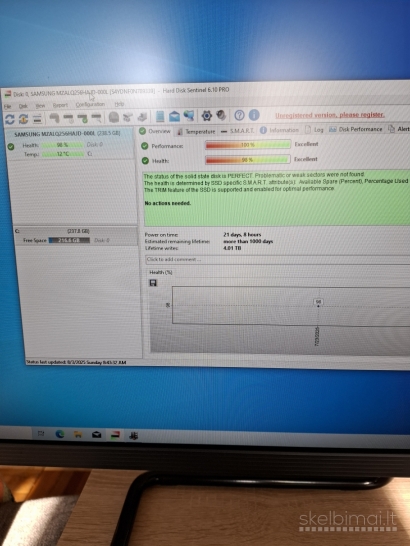Click the Unregistered version please register link
410x546 pixels.
point(330,115)
